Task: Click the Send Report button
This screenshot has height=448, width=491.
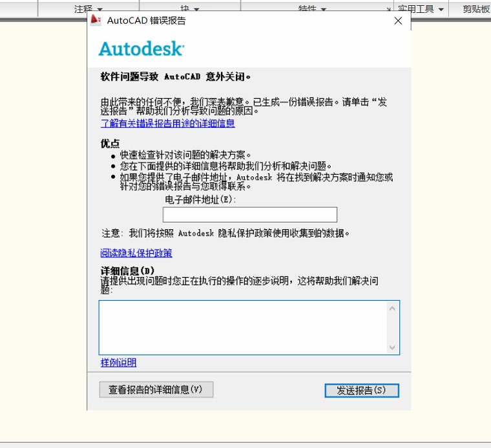Action: 362,391
